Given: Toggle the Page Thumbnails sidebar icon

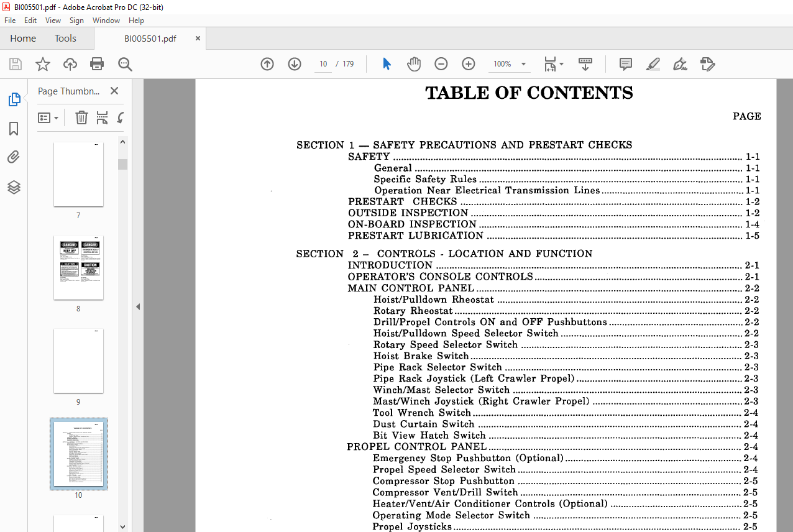Looking at the screenshot, I should [x=14, y=99].
